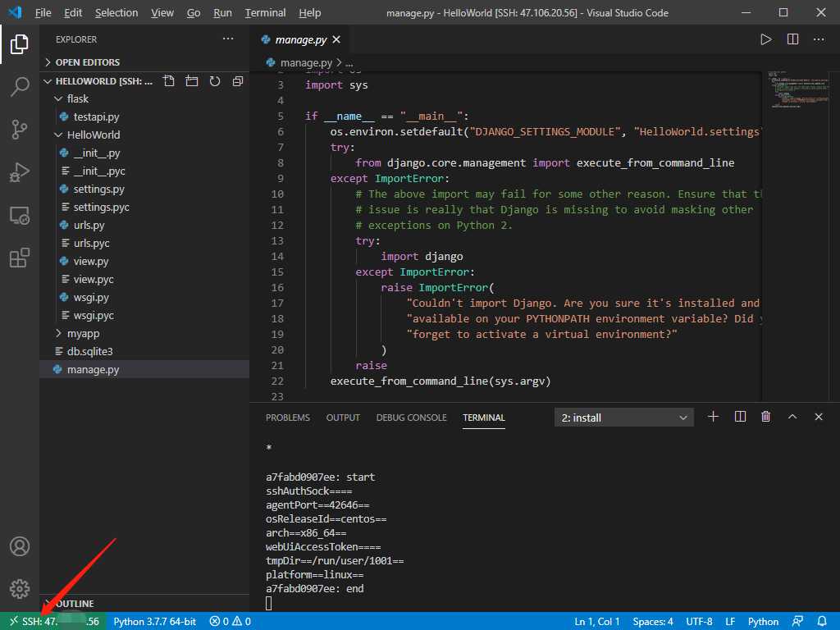Open the View menu
840x630 pixels.
pyautogui.click(x=162, y=12)
